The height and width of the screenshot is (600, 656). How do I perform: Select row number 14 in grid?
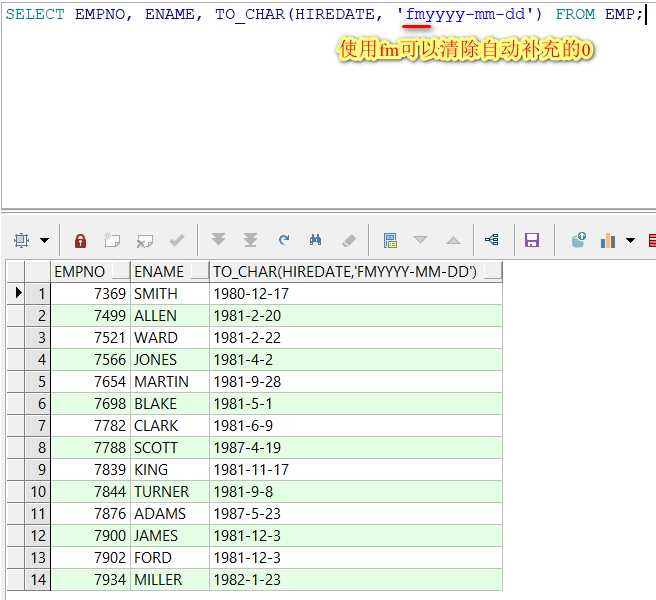pyautogui.click(x=38, y=580)
